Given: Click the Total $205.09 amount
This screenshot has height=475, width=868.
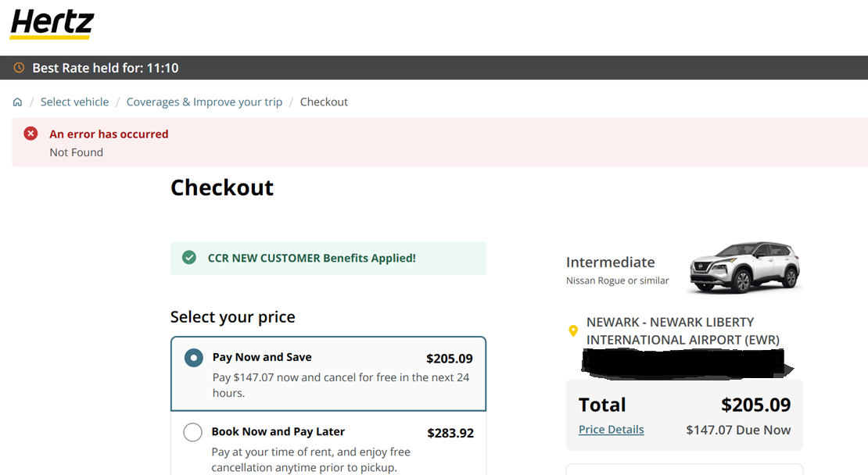Looking at the screenshot, I should (755, 405).
